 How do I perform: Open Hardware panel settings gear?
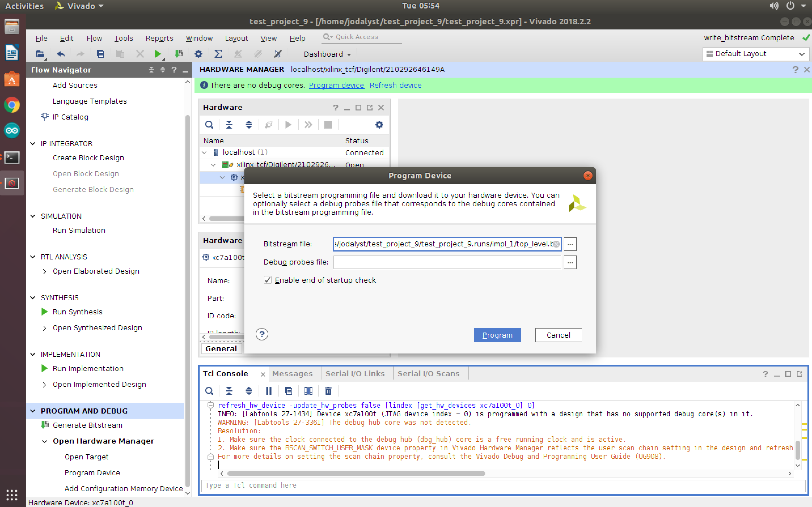pos(379,125)
